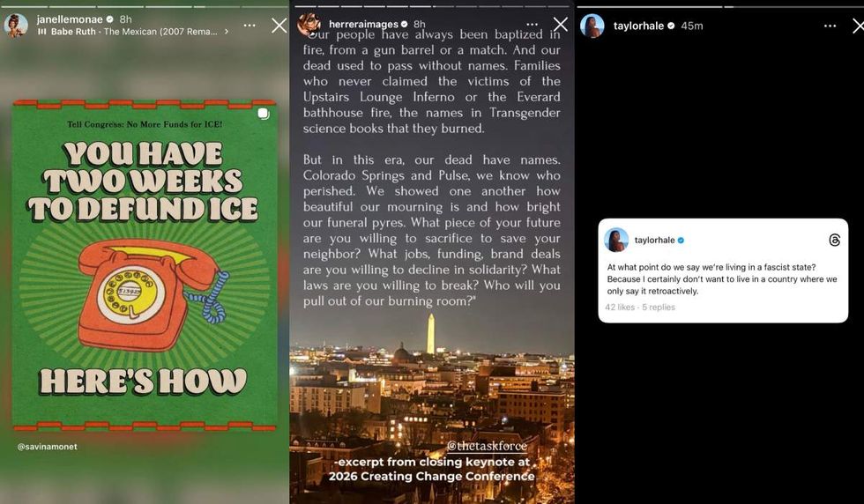Close the herreraimages story
This screenshot has height=504, width=864.
561,25
